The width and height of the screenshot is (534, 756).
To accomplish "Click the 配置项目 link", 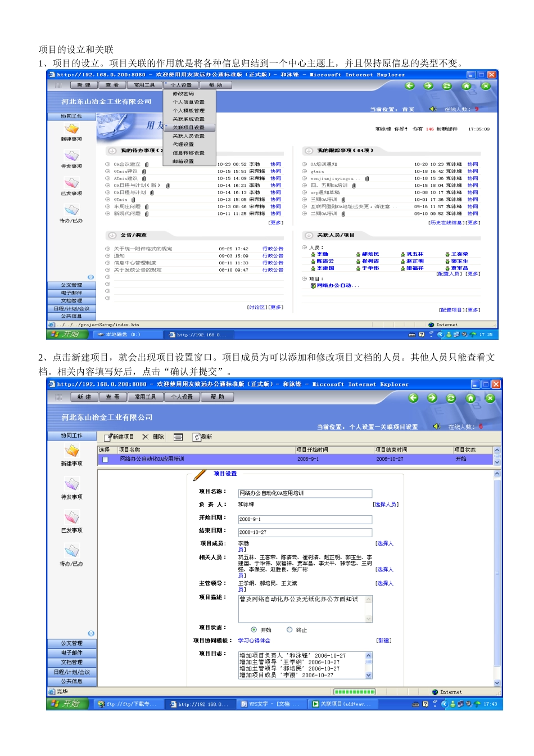I will [451, 310].
